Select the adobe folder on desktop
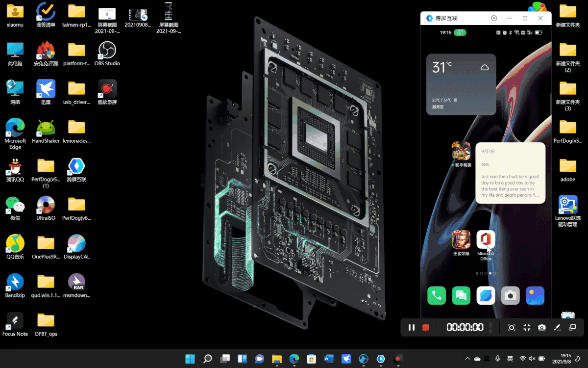 (x=568, y=170)
